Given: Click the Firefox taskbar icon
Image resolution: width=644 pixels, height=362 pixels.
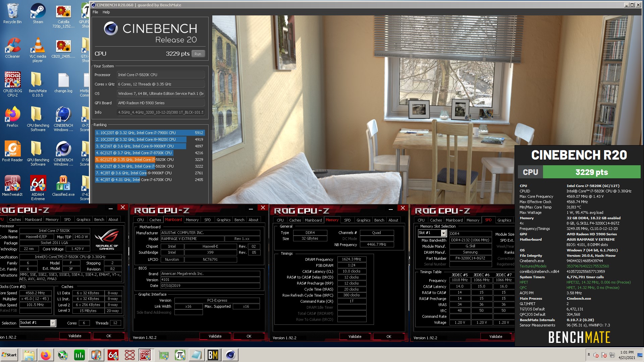Looking at the screenshot, I should click(x=46, y=355).
